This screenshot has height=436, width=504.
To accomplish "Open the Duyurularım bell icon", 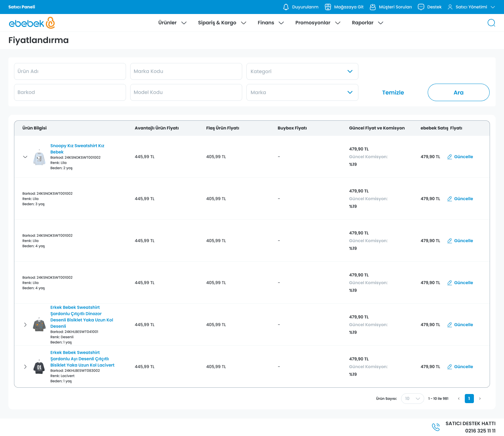I will pyautogui.click(x=286, y=7).
